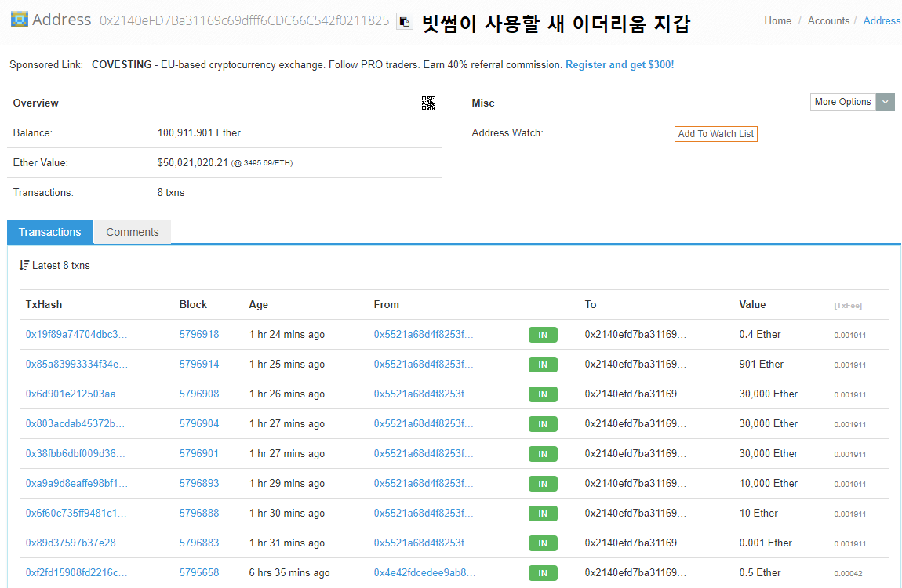Click the balance value 100,911.901 Ether
Screen dimensions: 902x588
(x=199, y=132)
